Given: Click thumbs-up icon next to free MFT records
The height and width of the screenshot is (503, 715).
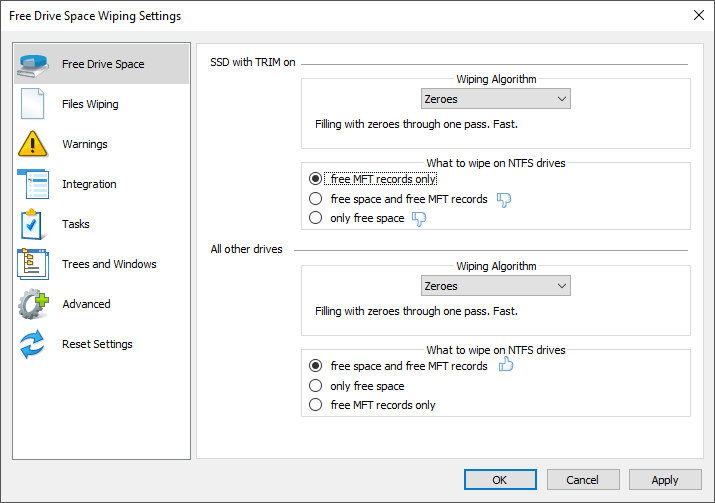Looking at the screenshot, I should [x=506, y=365].
